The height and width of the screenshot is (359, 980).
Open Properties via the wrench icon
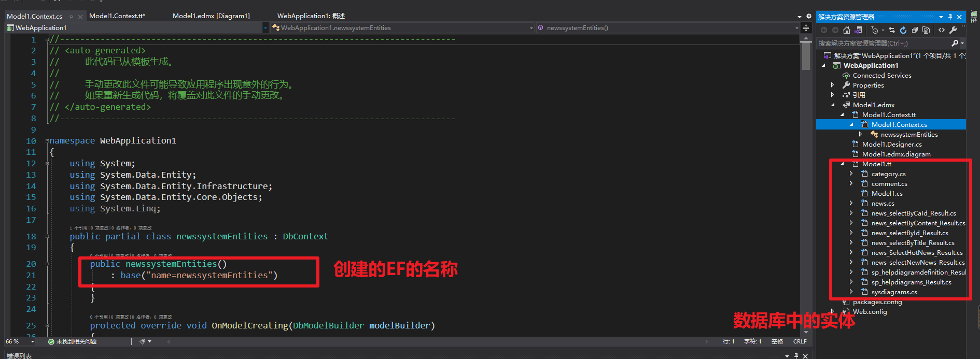point(953,30)
